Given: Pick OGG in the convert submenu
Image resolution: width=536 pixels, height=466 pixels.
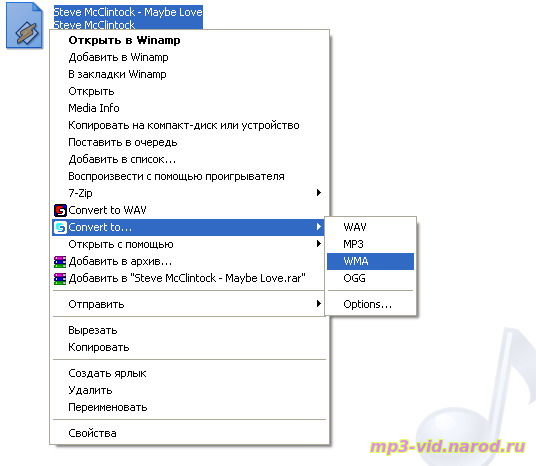Looking at the screenshot, I should click(370, 278).
